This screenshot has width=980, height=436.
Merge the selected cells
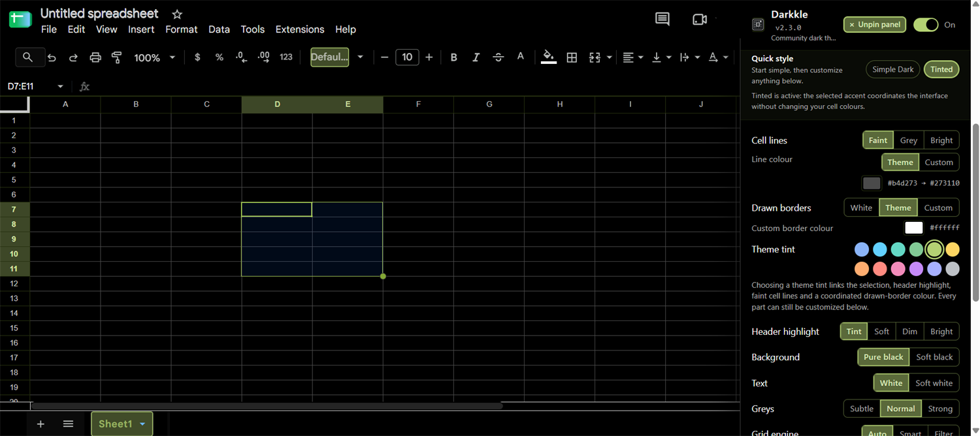point(595,57)
